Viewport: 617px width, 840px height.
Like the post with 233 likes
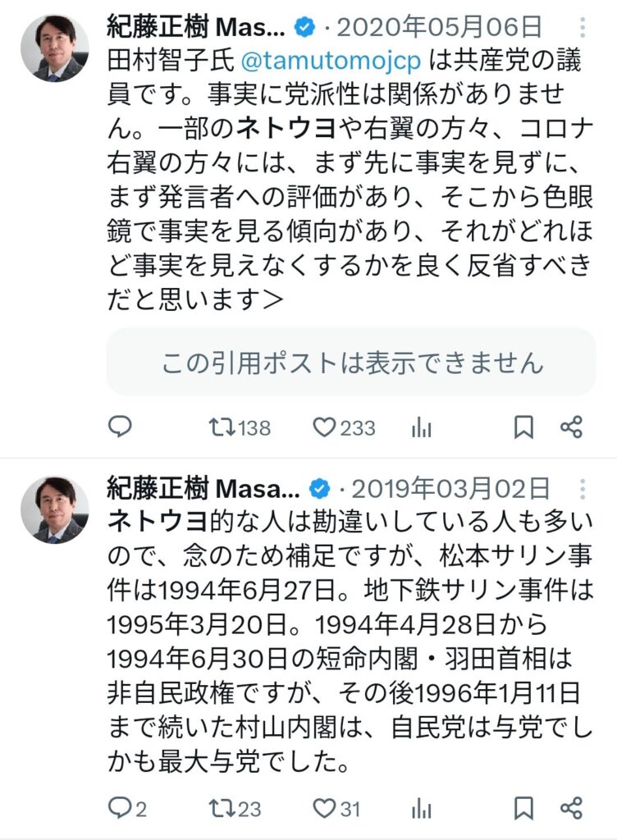pos(326,427)
